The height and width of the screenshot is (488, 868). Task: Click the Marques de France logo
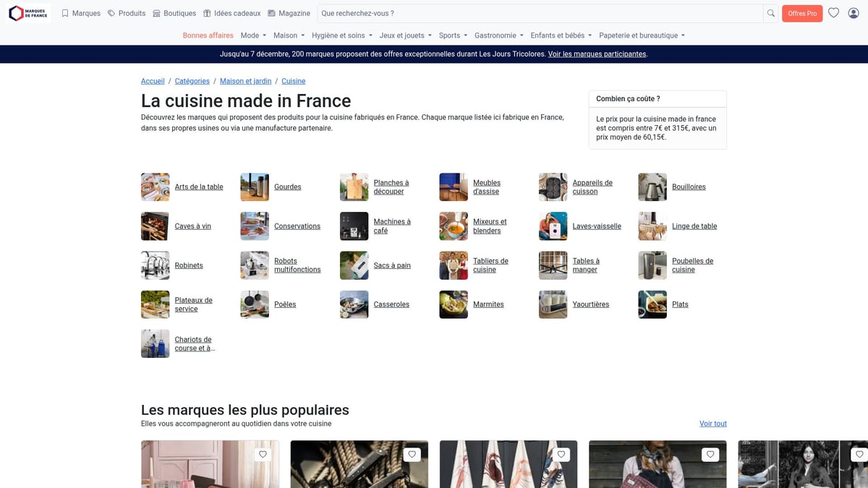click(x=29, y=13)
